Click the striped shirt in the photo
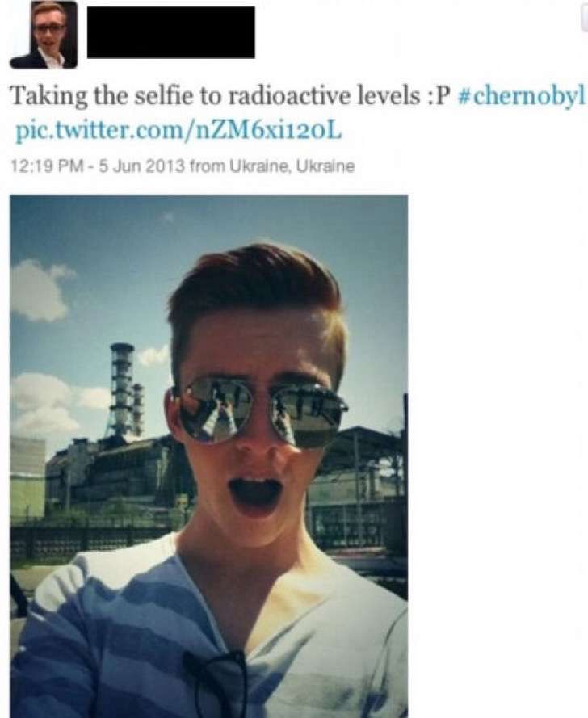The image size is (588, 718). [208, 632]
